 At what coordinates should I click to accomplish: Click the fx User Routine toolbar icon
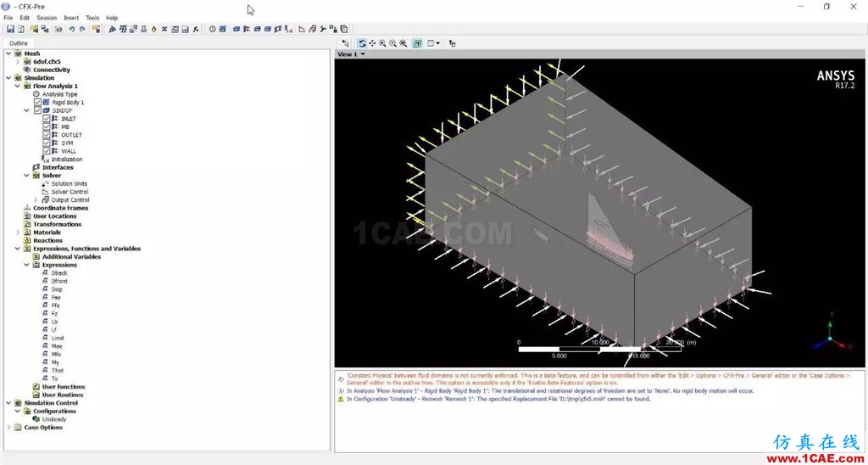click(x=196, y=29)
